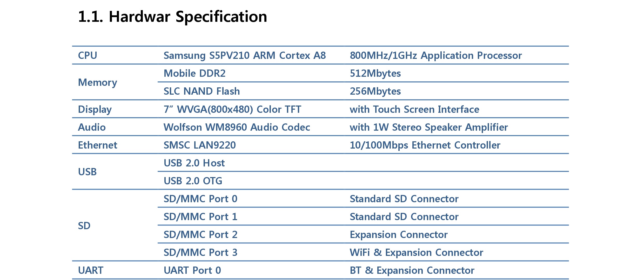Click the 'Mobile DDR2' cell
Image resolution: width=644 pixels, height=280 pixels.
point(194,73)
